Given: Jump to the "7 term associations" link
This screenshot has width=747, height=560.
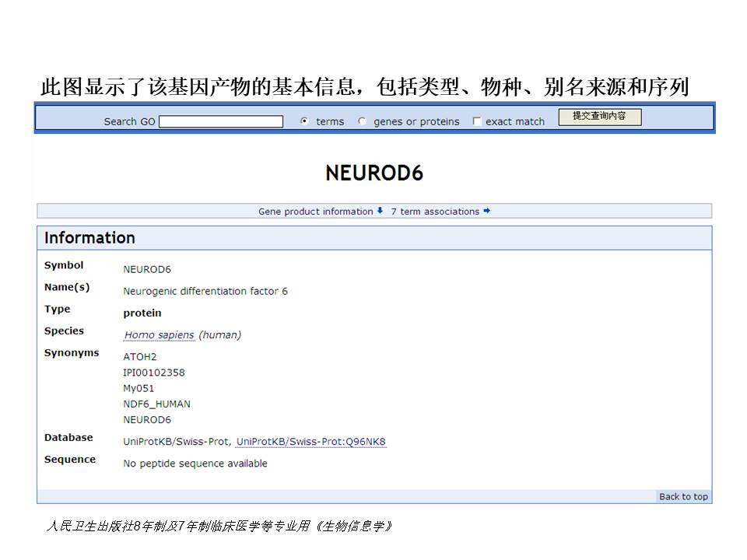Looking at the screenshot, I should point(435,212).
